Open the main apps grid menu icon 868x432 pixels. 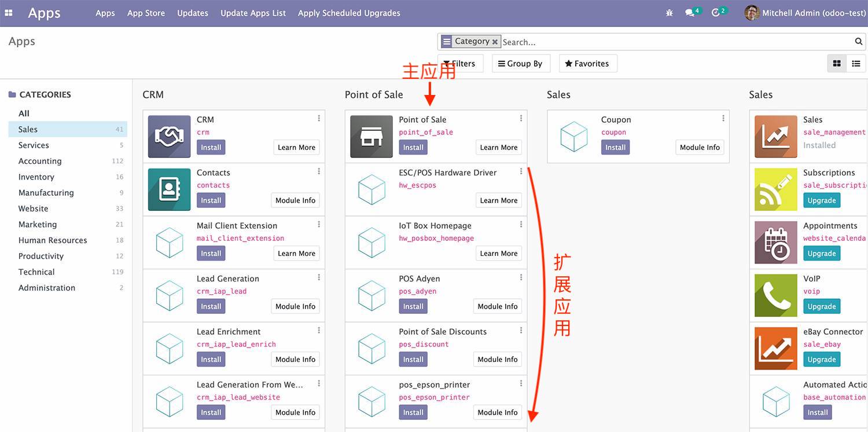coord(9,13)
